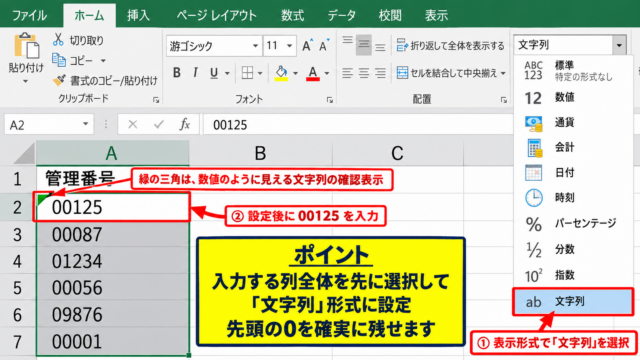Click the formula bar showing 00125
Screen dimensions: 640x360
tap(358, 124)
